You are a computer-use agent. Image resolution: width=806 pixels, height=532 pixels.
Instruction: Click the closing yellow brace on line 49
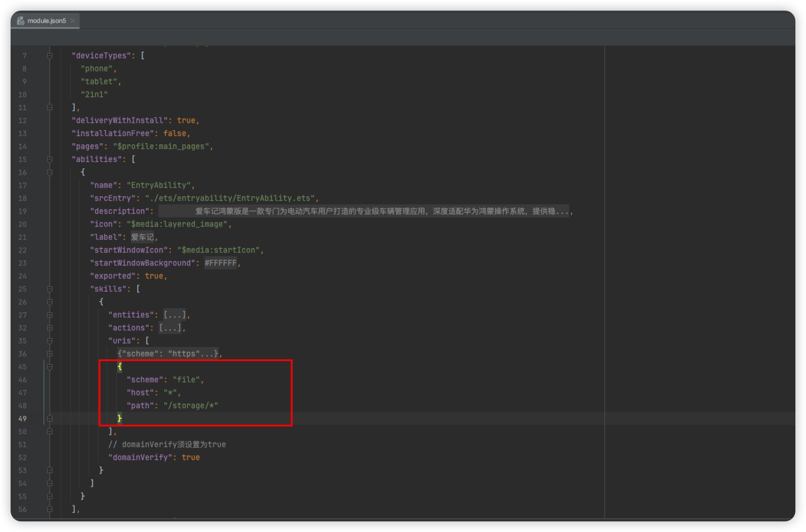pyautogui.click(x=120, y=418)
